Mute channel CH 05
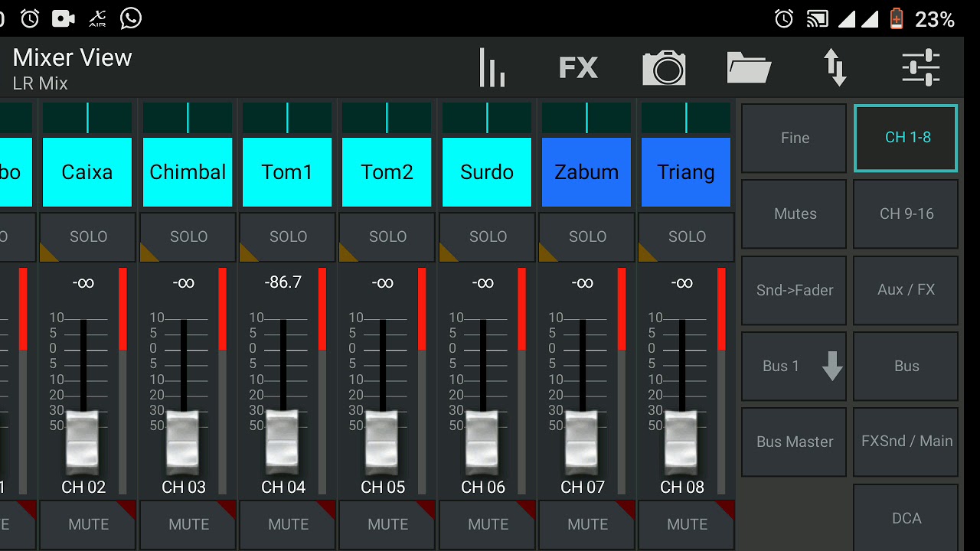The height and width of the screenshot is (551, 980). coord(387,525)
